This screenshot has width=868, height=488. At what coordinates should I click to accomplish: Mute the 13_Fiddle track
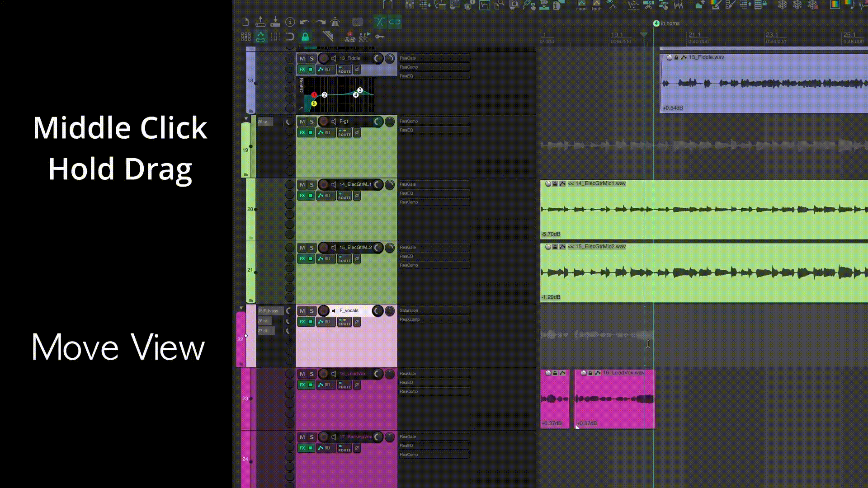click(302, 58)
